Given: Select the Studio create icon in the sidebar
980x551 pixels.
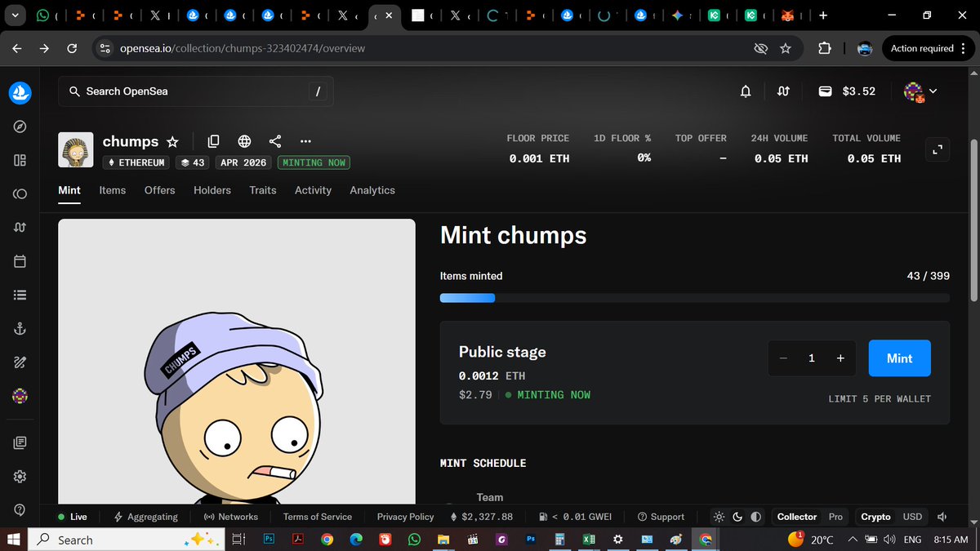Looking at the screenshot, I should pos(20,362).
